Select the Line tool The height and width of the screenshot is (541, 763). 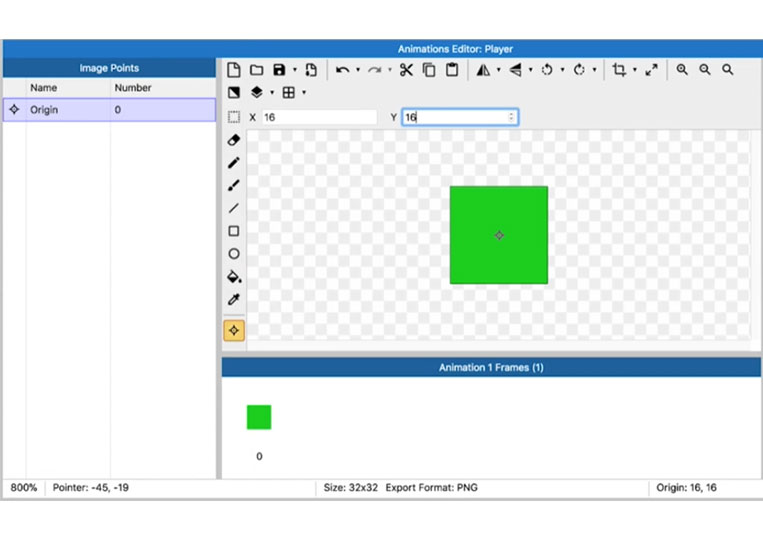(234, 208)
